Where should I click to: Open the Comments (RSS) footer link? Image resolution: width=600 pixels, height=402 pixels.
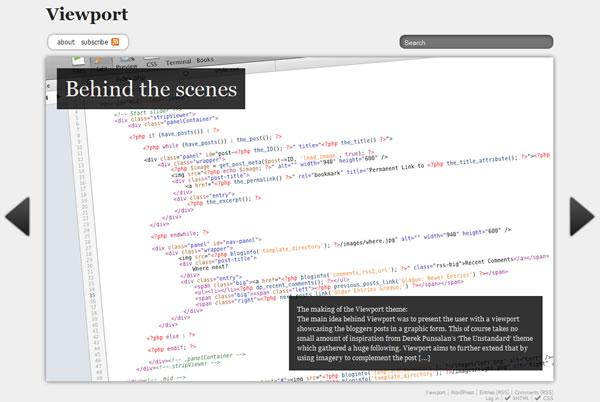pyautogui.click(x=533, y=392)
